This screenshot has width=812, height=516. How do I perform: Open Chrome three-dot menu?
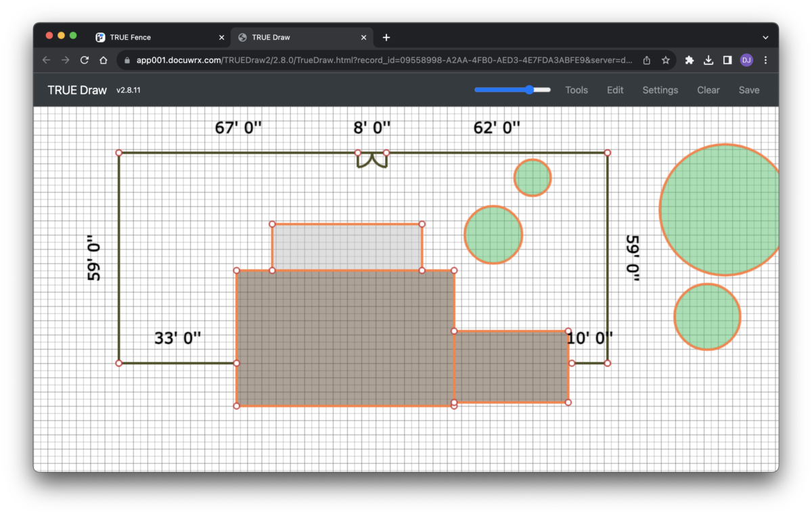[x=765, y=60]
